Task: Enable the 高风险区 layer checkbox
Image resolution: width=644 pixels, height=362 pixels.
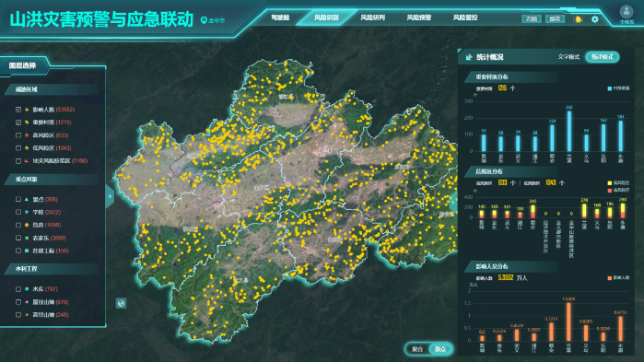Action: tap(18, 135)
